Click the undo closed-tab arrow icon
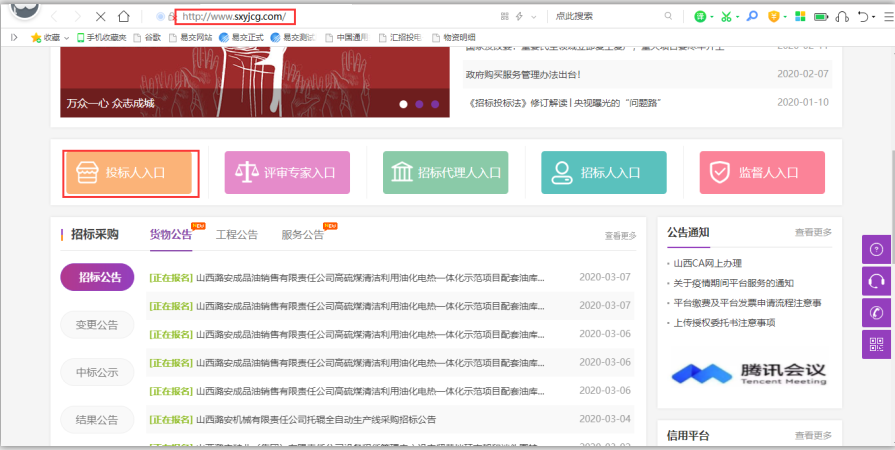 (864, 17)
